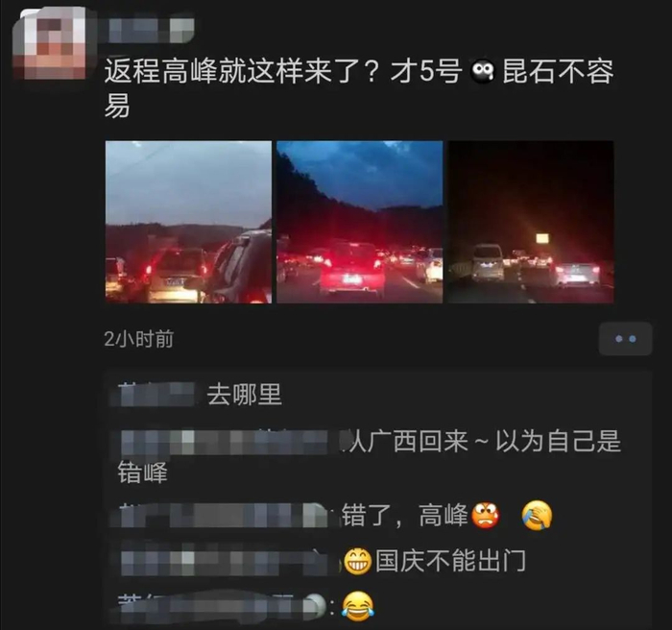Screen dimensions: 672x630
Task: Tap the 2小时前 timestamp
Action: 139,339
